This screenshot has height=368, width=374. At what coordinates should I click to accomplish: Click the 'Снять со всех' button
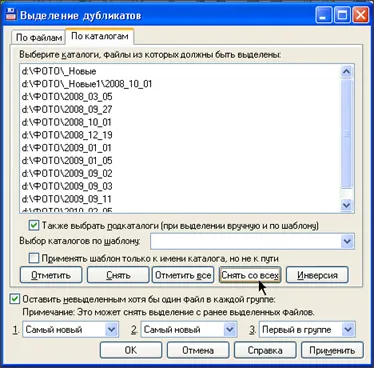coord(250,275)
